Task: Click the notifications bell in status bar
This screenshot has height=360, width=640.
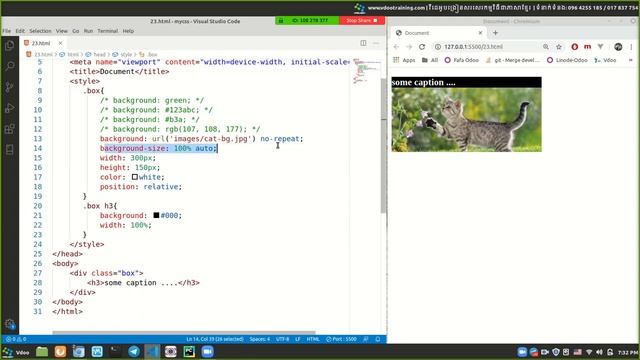Action: pyautogui.click(x=378, y=339)
